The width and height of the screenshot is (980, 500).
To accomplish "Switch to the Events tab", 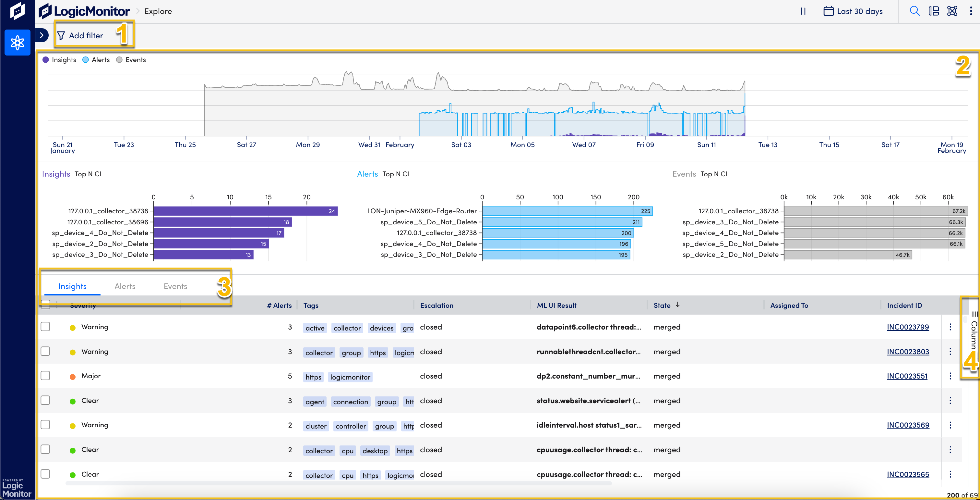I will 175,286.
